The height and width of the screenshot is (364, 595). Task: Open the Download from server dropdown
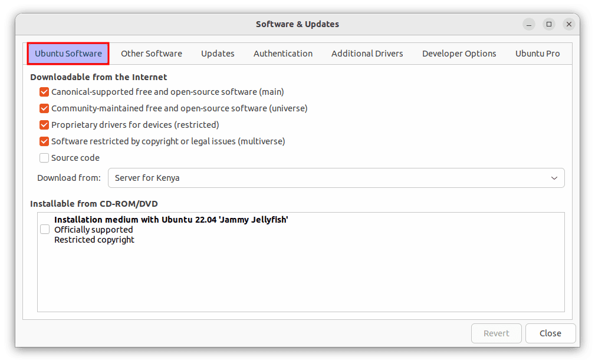pyautogui.click(x=336, y=178)
